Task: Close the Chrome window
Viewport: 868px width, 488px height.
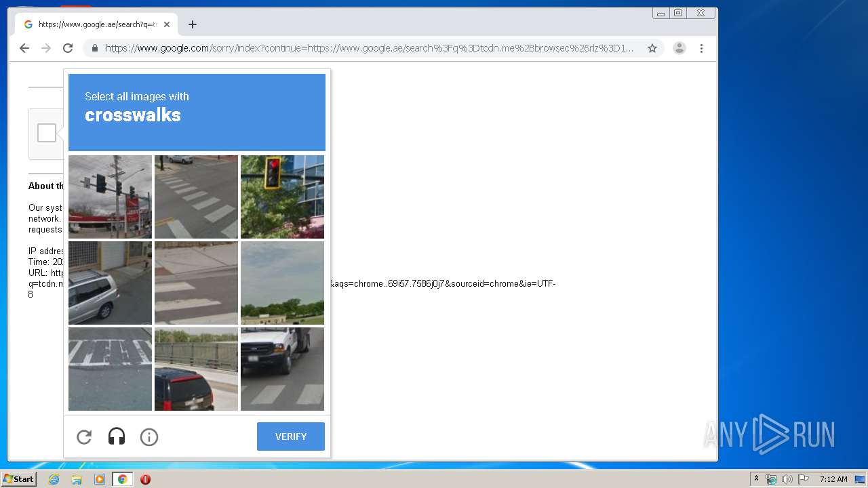Action: (701, 13)
